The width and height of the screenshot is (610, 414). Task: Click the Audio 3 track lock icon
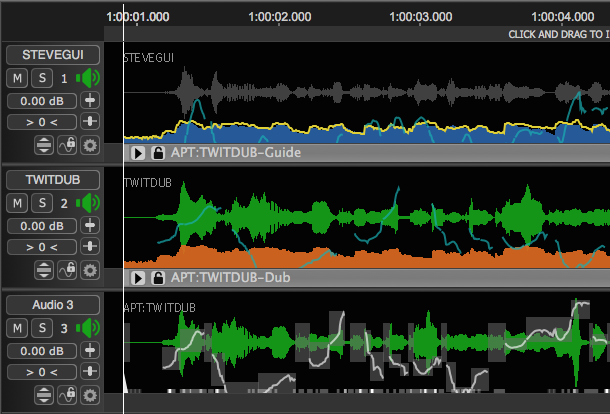pos(67,395)
